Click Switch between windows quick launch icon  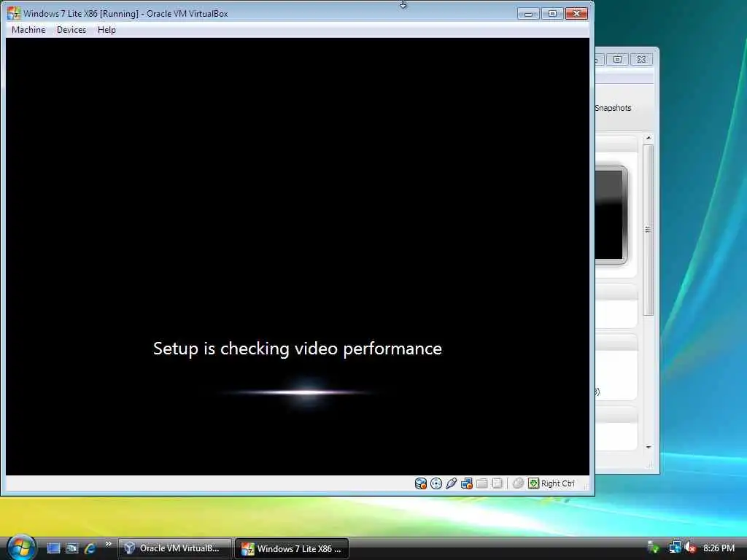(71, 548)
